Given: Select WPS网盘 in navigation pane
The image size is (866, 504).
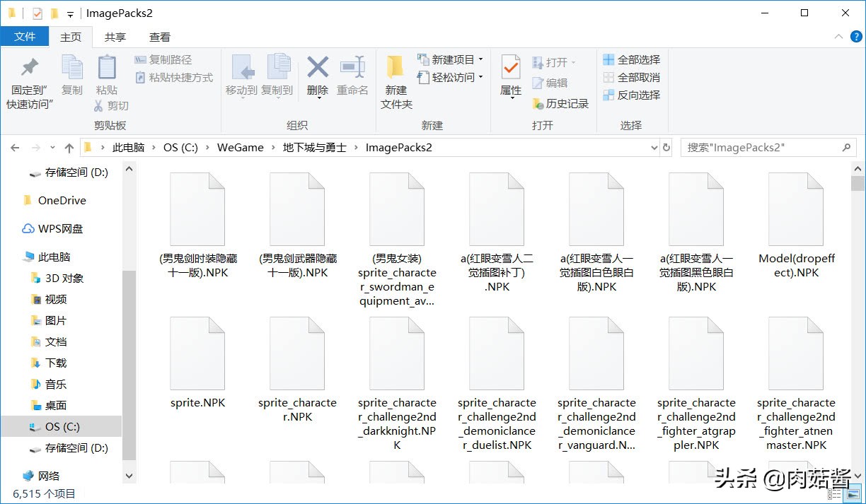Looking at the screenshot, I should 60,229.
